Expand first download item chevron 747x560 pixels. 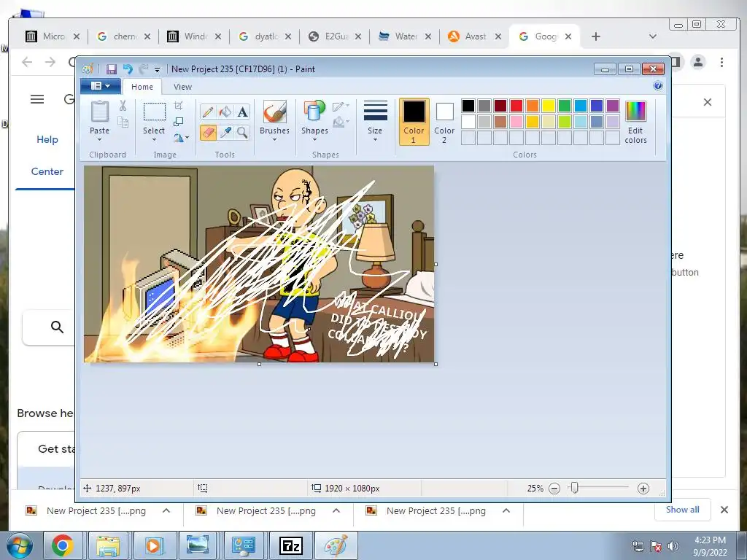pyautogui.click(x=166, y=510)
